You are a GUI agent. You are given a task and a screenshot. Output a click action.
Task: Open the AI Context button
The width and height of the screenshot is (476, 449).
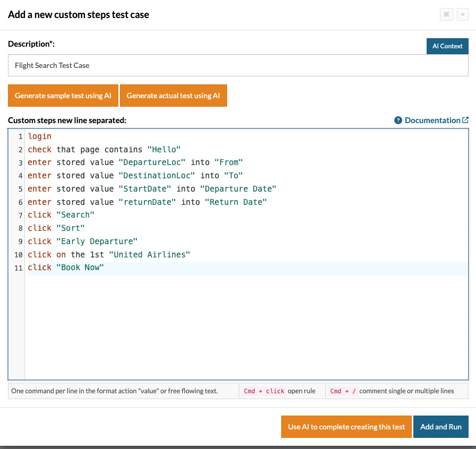tap(447, 46)
